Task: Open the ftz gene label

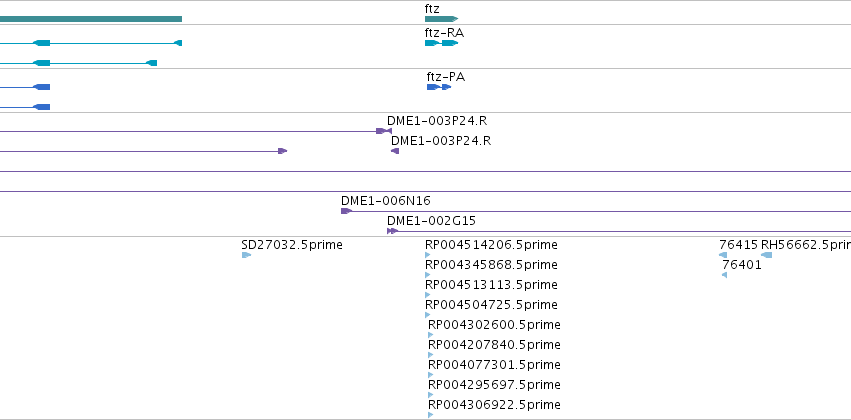Action: click(432, 9)
